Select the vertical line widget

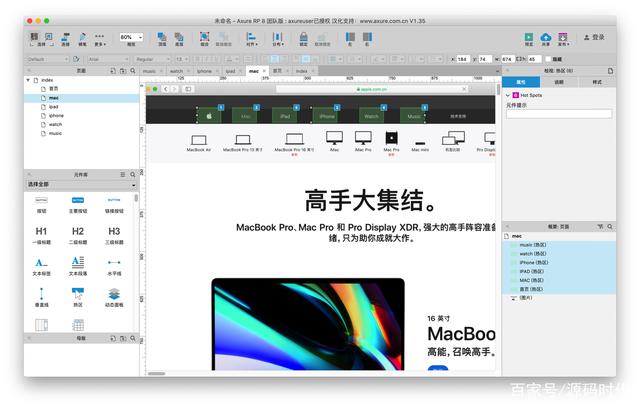click(42, 297)
